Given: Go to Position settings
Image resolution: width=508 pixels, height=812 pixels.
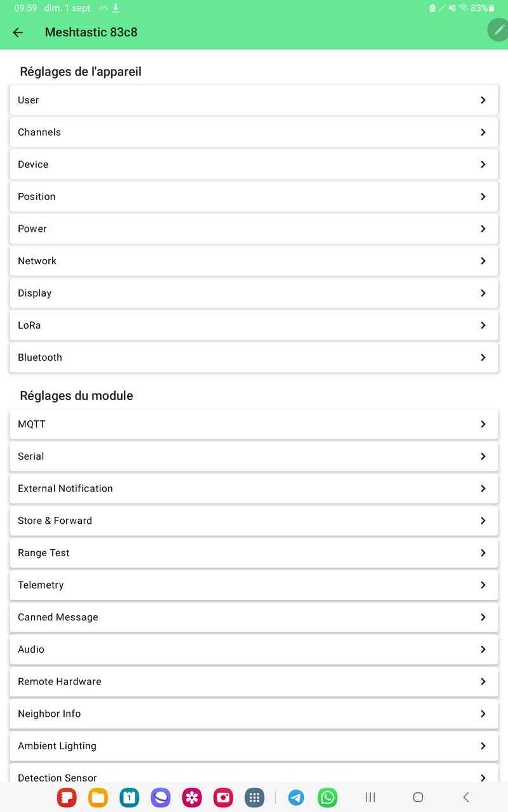Looking at the screenshot, I should [254, 197].
